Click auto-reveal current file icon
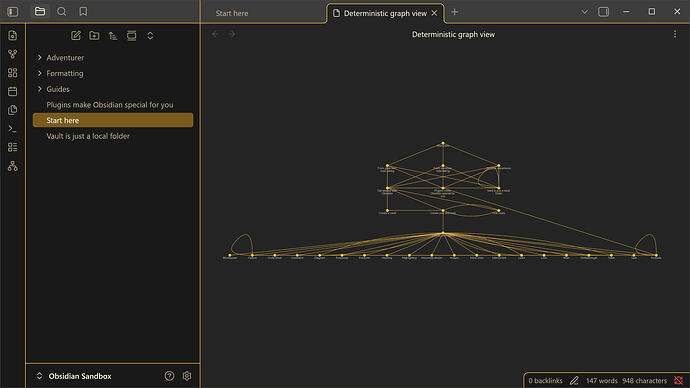The width and height of the screenshot is (690, 388). (132, 36)
